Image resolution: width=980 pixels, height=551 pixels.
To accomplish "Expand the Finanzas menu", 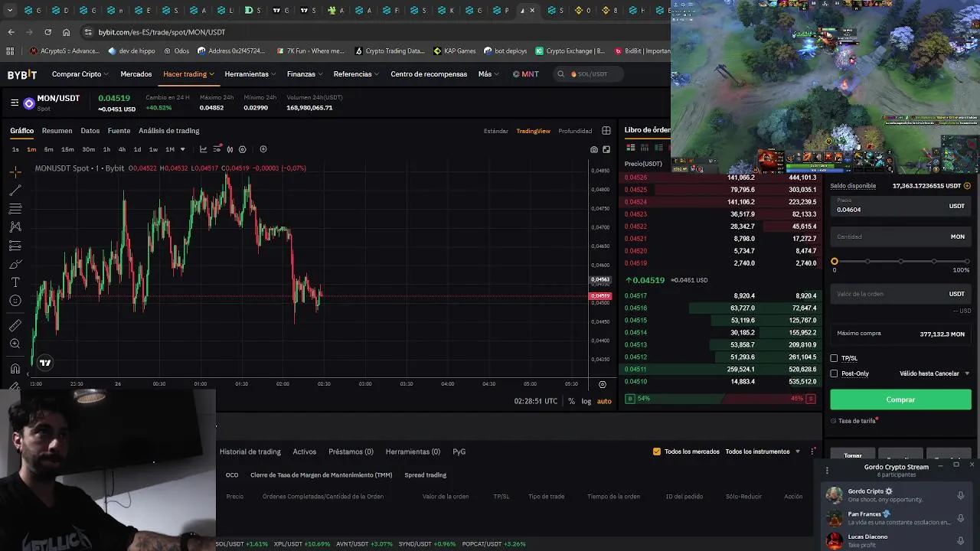I will (x=305, y=74).
